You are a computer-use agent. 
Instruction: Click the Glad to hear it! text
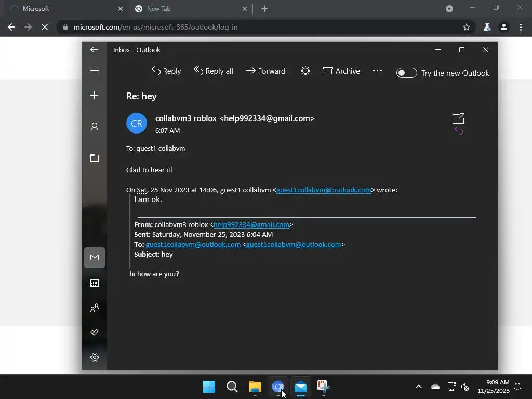pyautogui.click(x=150, y=170)
